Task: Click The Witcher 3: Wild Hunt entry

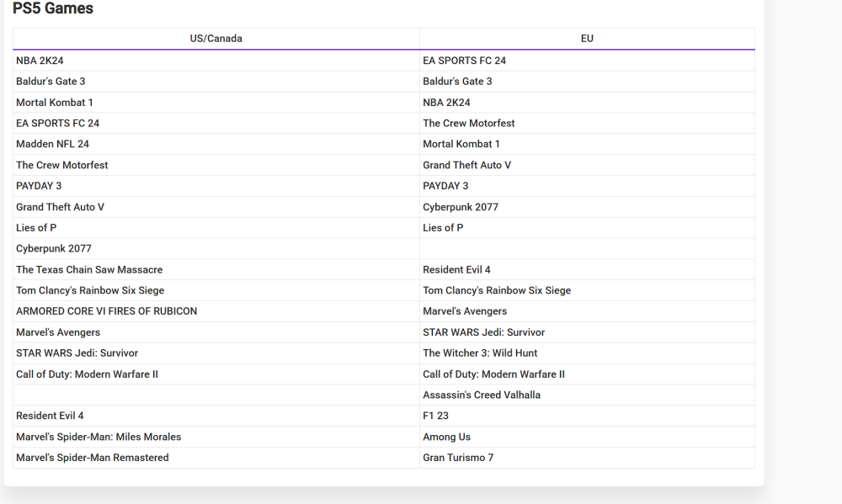Action: (480, 353)
